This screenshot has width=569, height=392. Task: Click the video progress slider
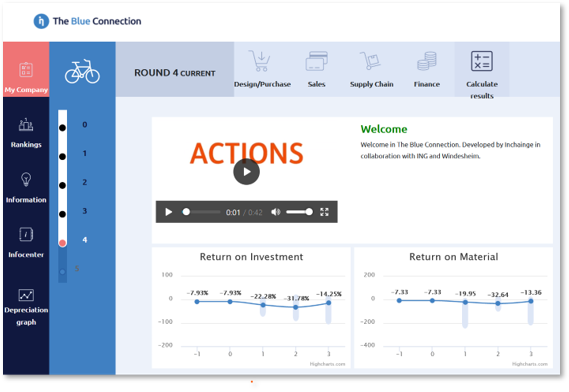click(x=202, y=212)
